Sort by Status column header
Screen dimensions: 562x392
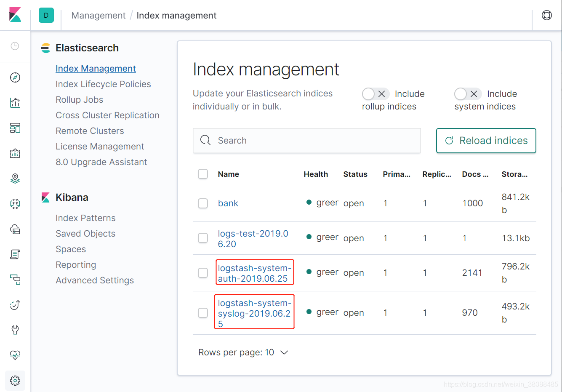pos(355,174)
